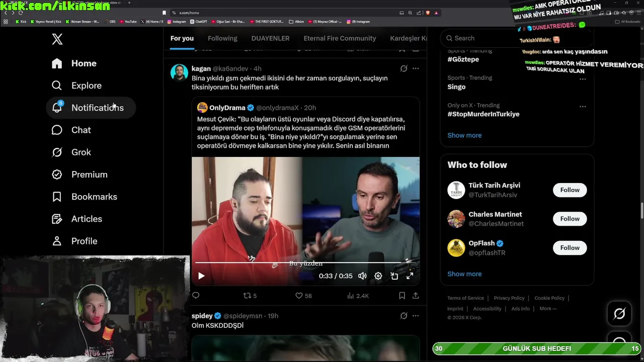
Task: Switch to the Following tab
Action: point(222,38)
